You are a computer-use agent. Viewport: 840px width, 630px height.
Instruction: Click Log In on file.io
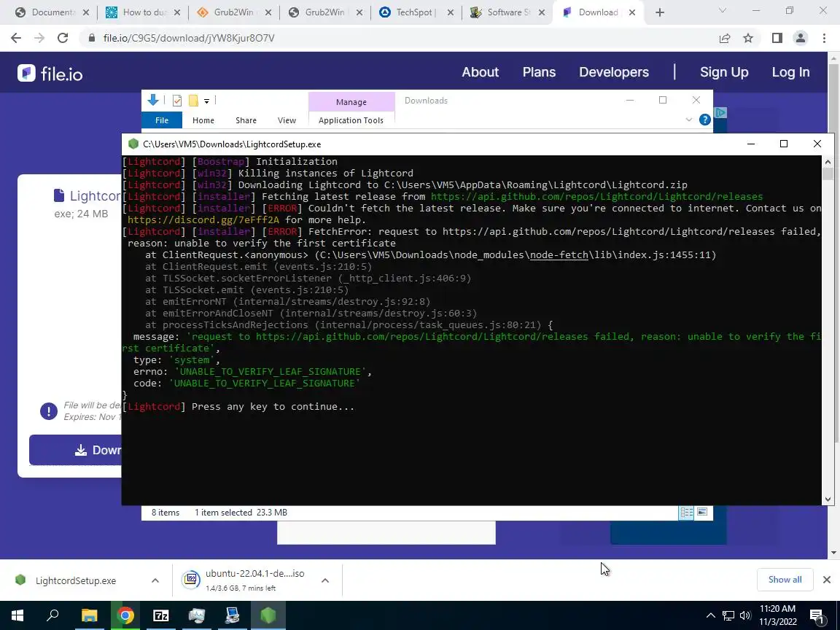point(790,71)
